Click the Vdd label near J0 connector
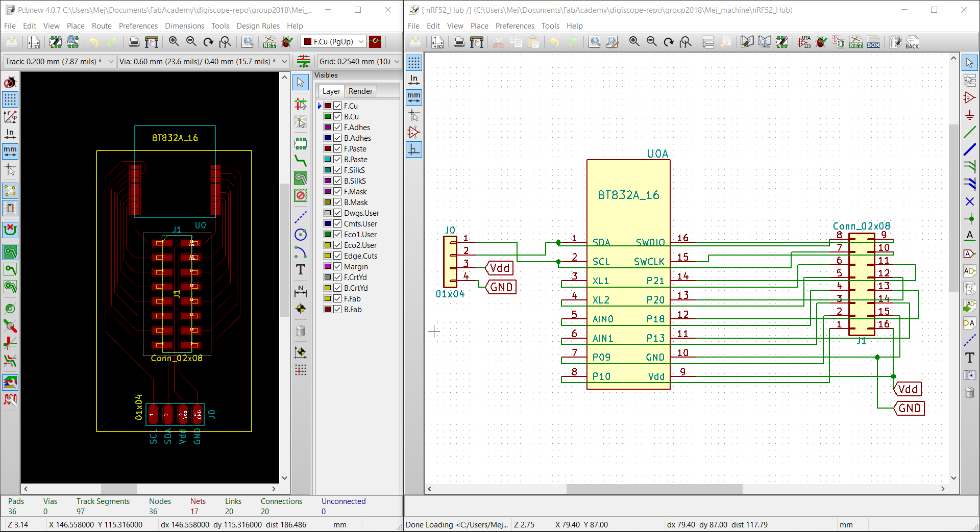The width and height of the screenshot is (980, 532). point(499,268)
